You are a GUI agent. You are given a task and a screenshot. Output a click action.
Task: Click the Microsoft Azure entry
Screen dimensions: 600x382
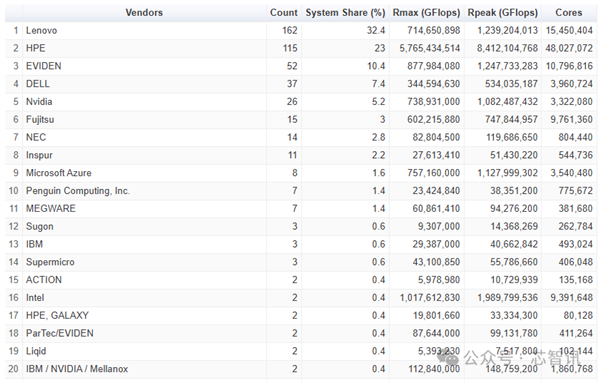(x=59, y=173)
